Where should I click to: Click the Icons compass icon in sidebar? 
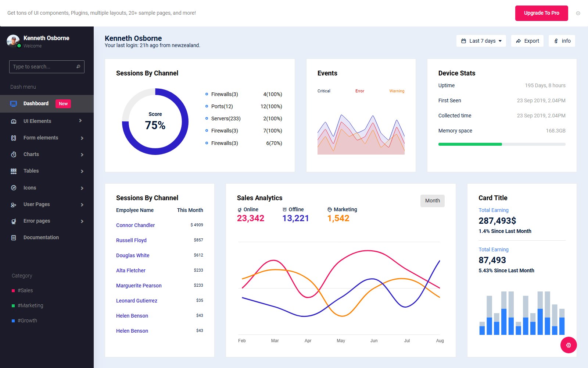tap(14, 188)
